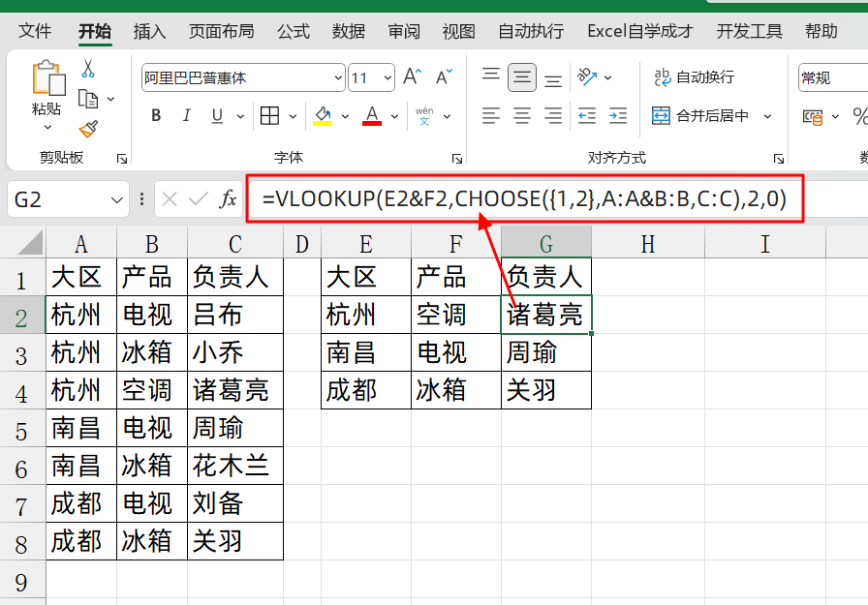Click the wén phonetic guide icon
Screen dimensions: 868x605
click(424, 116)
